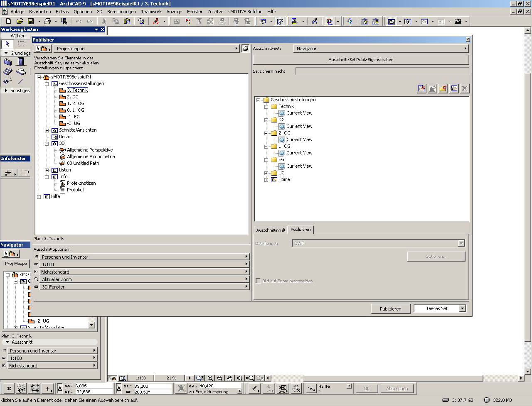Open the Teamwork menu
532x406 pixels.
tap(151, 12)
